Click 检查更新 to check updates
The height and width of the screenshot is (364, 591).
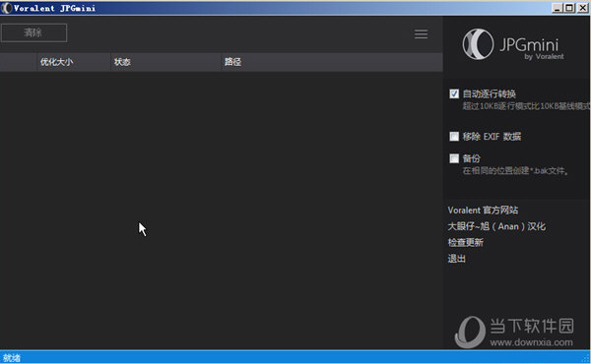point(466,242)
